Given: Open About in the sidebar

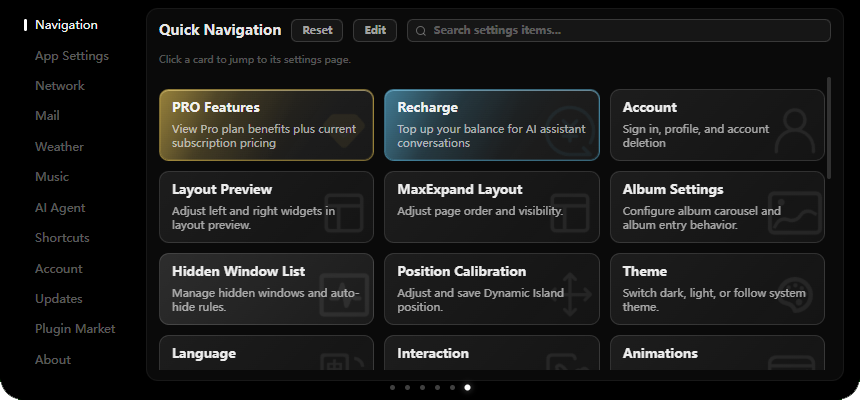Looking at the screenshot, I should tap(53, 359).
